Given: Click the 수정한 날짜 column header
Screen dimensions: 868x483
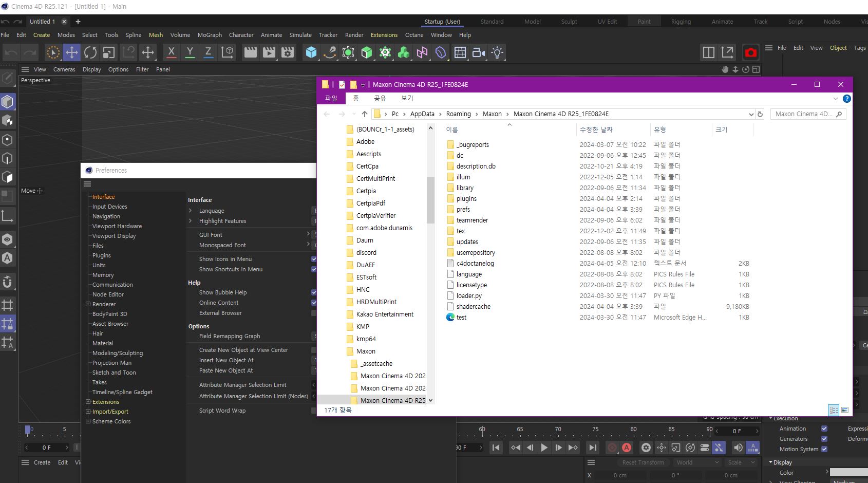Looking at the screenshot, I should click(596, 129).
